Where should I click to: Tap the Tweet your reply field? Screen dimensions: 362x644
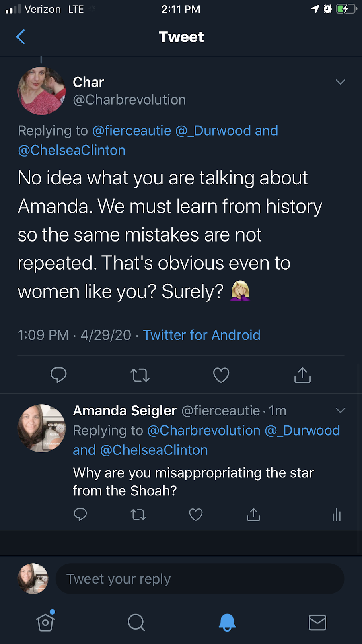coord(200,579)
